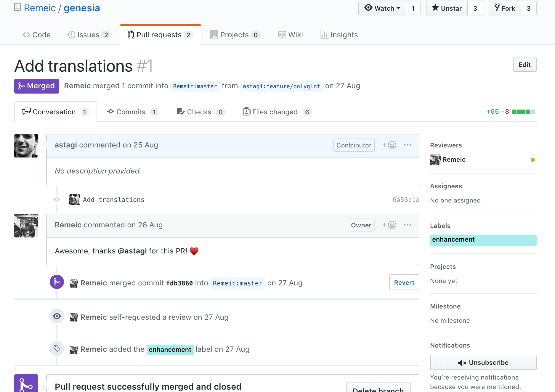Open the Milestone section
Viewport: 555px width, 392px height.
pos(445,306)
